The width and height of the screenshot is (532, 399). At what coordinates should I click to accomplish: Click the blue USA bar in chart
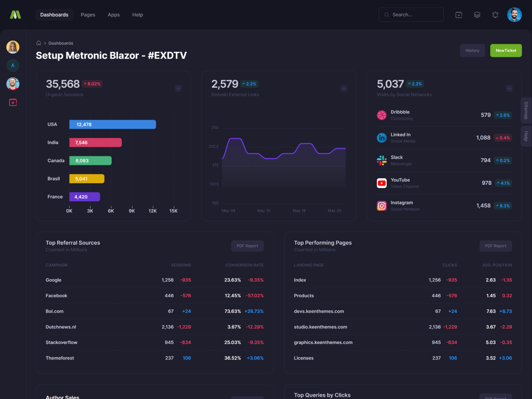(113, 125)
